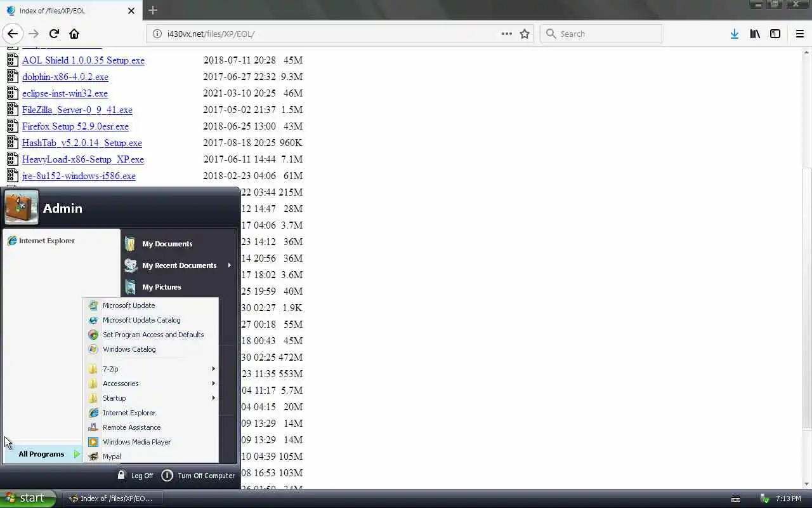Open a new tab with plus button
The height and width of the screenshot is (508, 812).
point(153,10)
